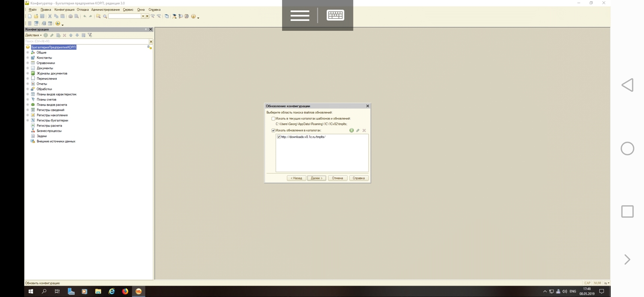Click the New document toolbar icon

point(30,16)
